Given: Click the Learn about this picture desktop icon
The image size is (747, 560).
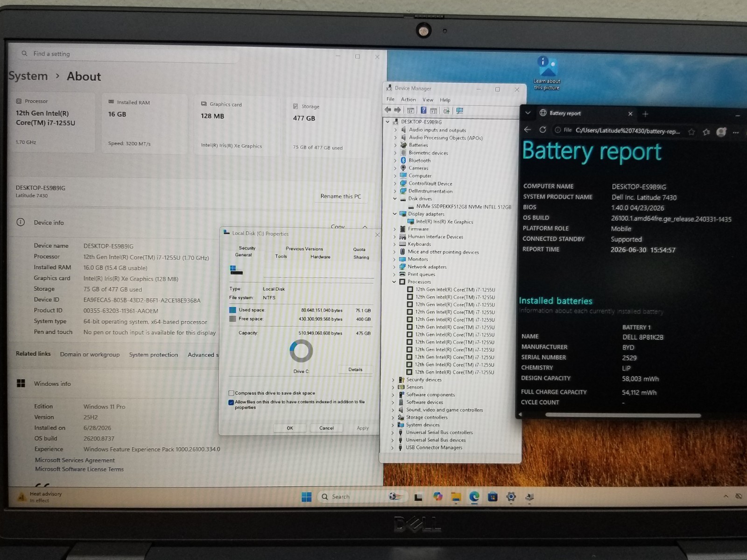Looking at the screenshot, I should point(547,73).
